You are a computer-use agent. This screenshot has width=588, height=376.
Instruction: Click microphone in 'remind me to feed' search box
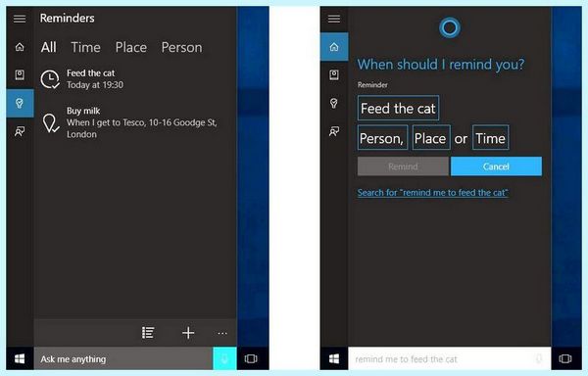[x=539, y=358]
